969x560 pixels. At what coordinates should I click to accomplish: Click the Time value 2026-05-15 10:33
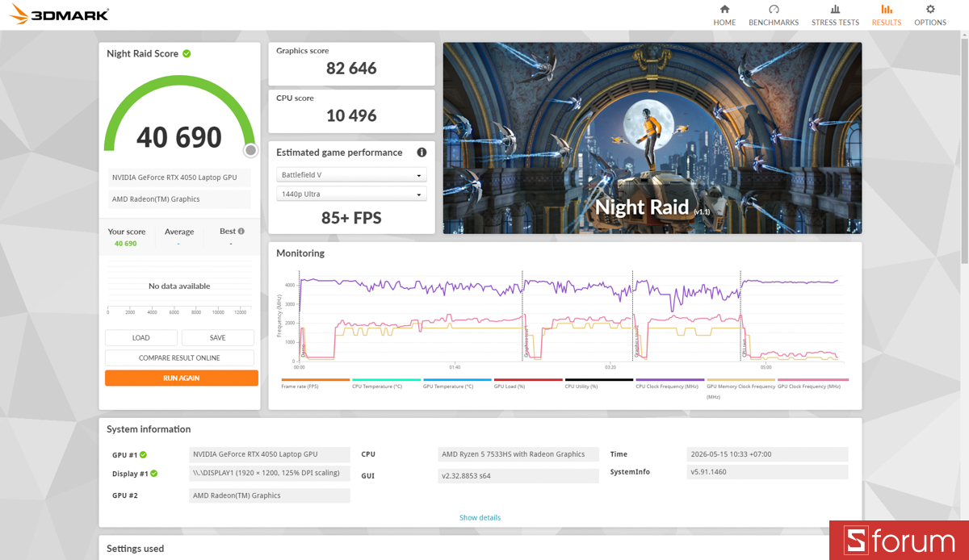(x=767, y=454)
